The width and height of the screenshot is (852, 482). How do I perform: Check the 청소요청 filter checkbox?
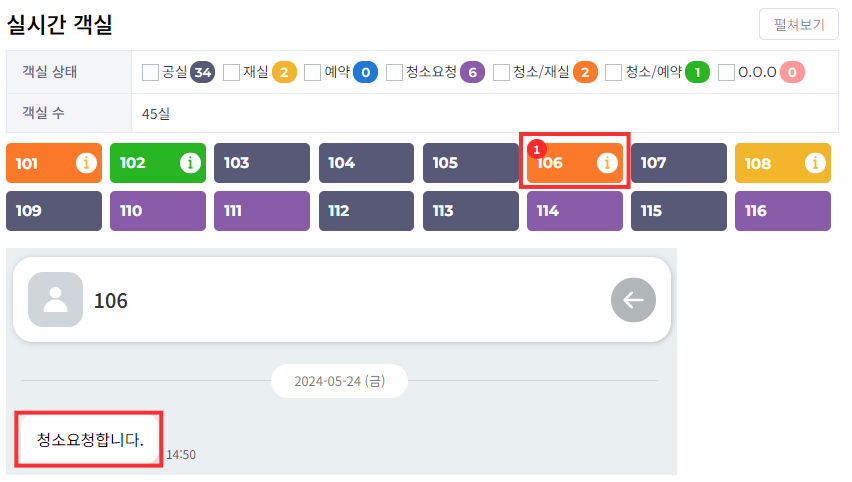(395, 72)
